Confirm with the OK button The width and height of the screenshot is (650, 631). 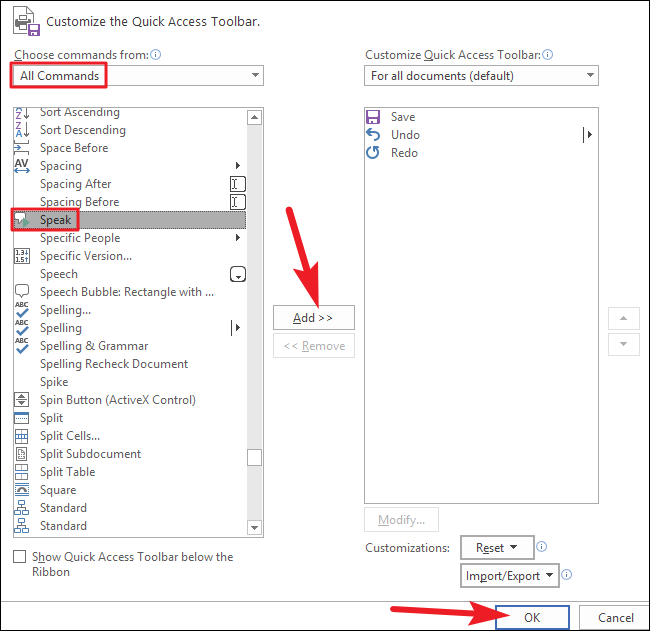(532, 617)
